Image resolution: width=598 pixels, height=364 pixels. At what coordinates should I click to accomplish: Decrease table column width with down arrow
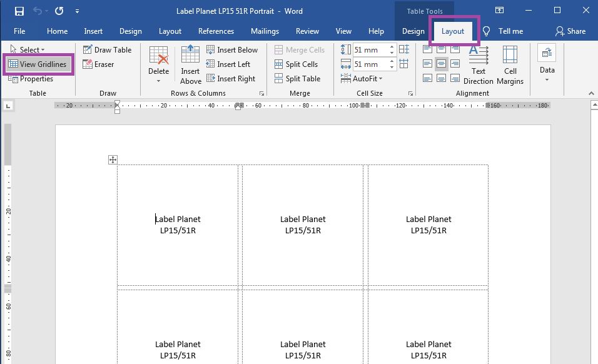(x=392, y=67)
